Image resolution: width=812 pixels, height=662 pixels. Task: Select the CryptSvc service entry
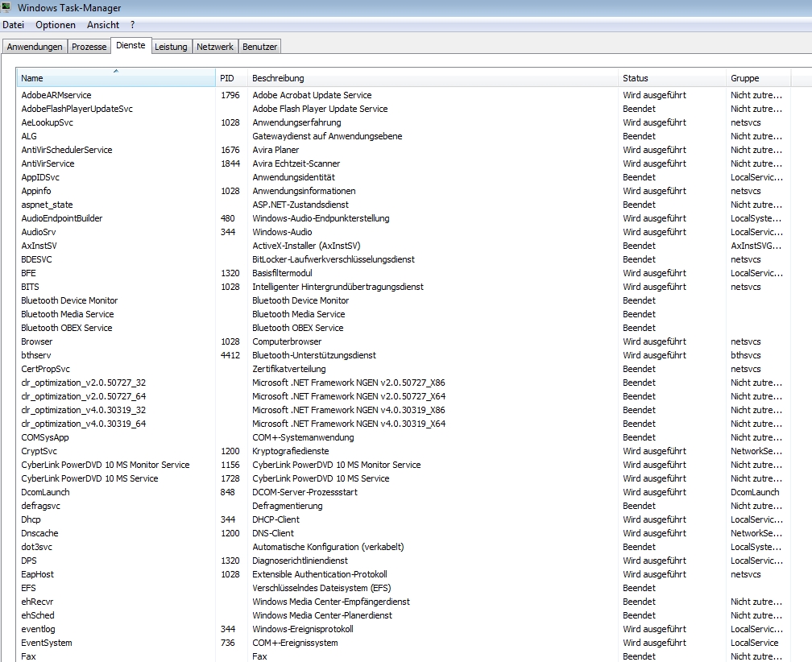tap(39, 451)
